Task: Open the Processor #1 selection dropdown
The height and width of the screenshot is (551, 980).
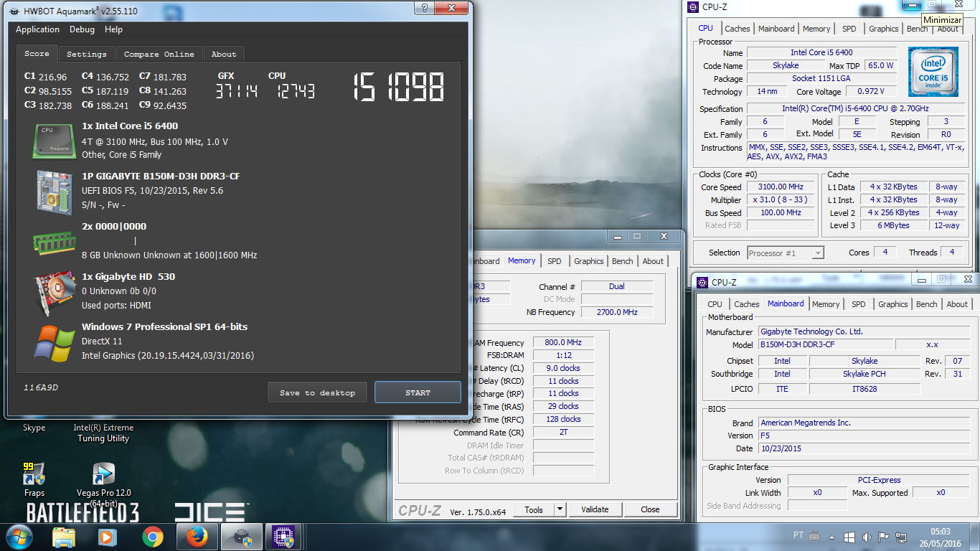Action: click(786, 253)
